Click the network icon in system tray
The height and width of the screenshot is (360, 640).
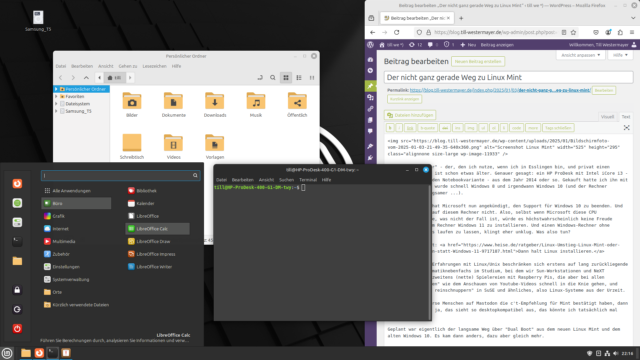click(607, 353)
